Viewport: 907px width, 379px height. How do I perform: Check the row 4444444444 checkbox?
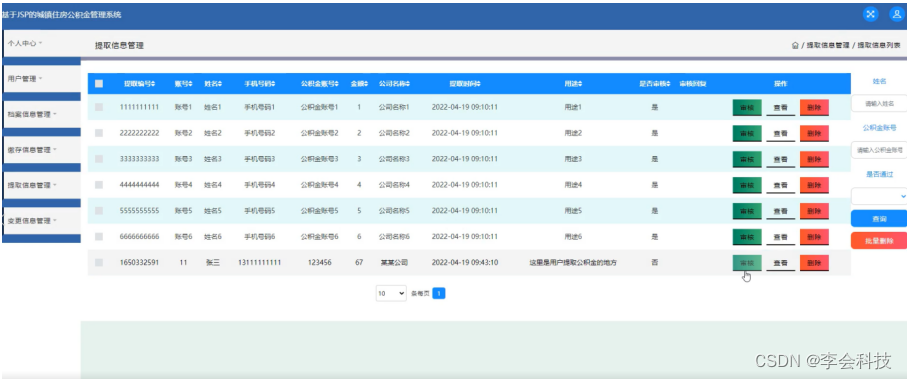(x=99, y=185)
